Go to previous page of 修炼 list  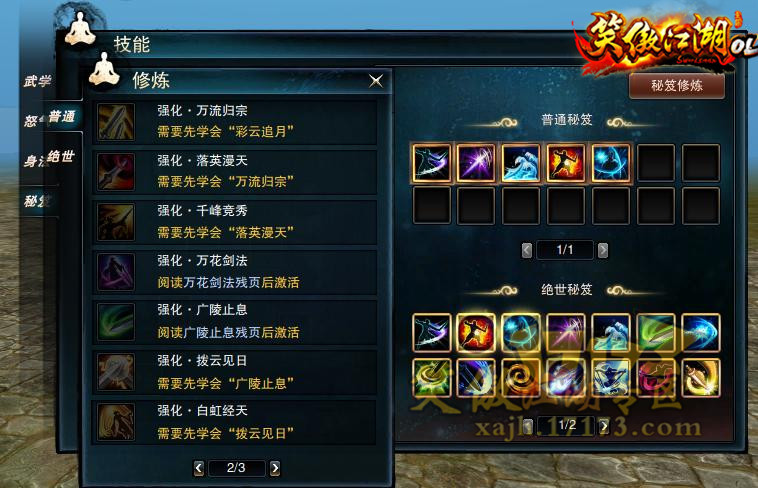pyautogui.click(x=198, y=468)
